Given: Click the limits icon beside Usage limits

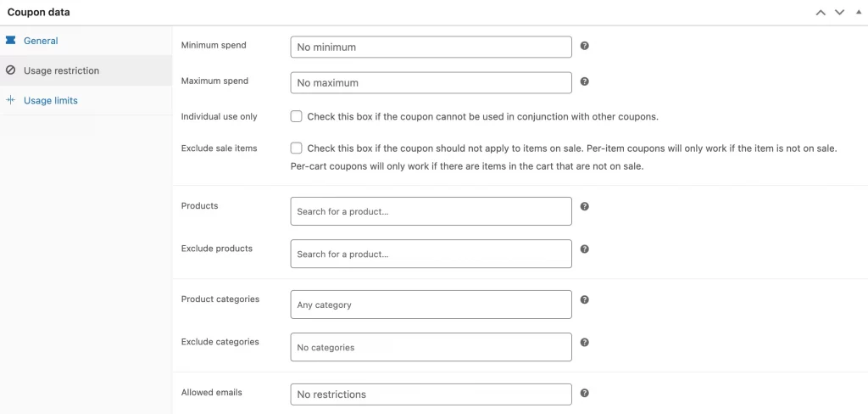Looking at the screenshot, I should click(10, 100).
